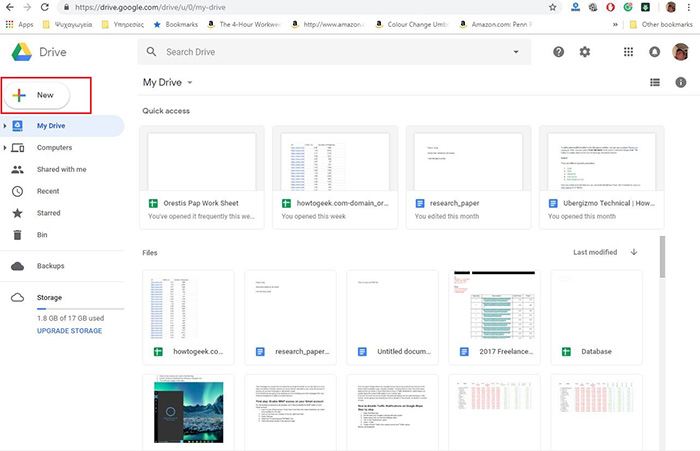This screenshot has height=451, width=700.
Task: Click the New button
Action: (x=38, y=95)
